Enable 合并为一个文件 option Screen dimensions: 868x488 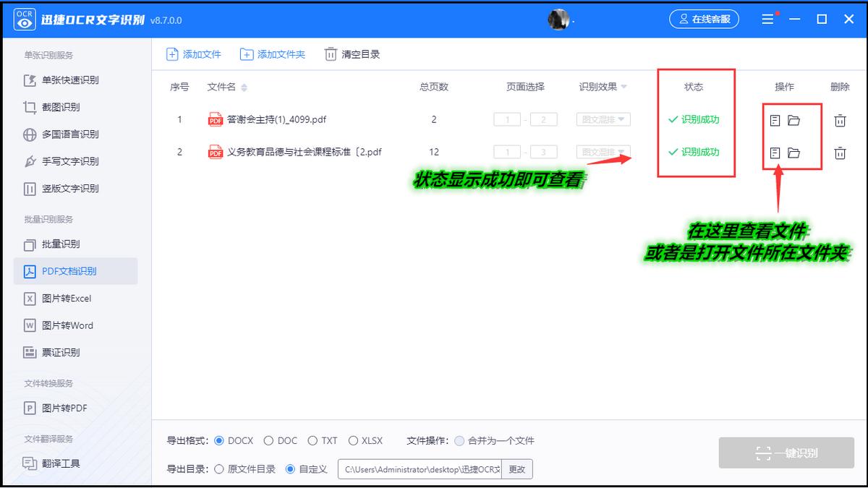461,440
